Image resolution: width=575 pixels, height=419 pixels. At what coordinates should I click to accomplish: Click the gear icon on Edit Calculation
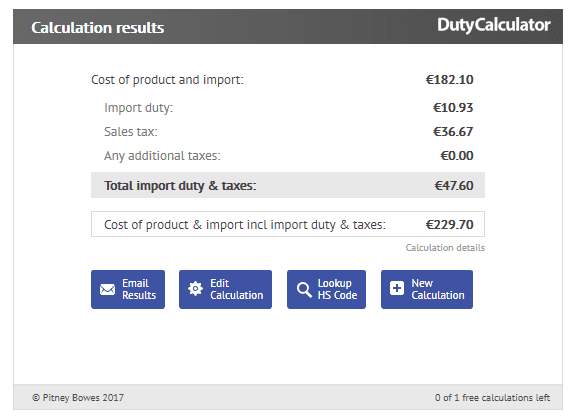click(195, 289)
